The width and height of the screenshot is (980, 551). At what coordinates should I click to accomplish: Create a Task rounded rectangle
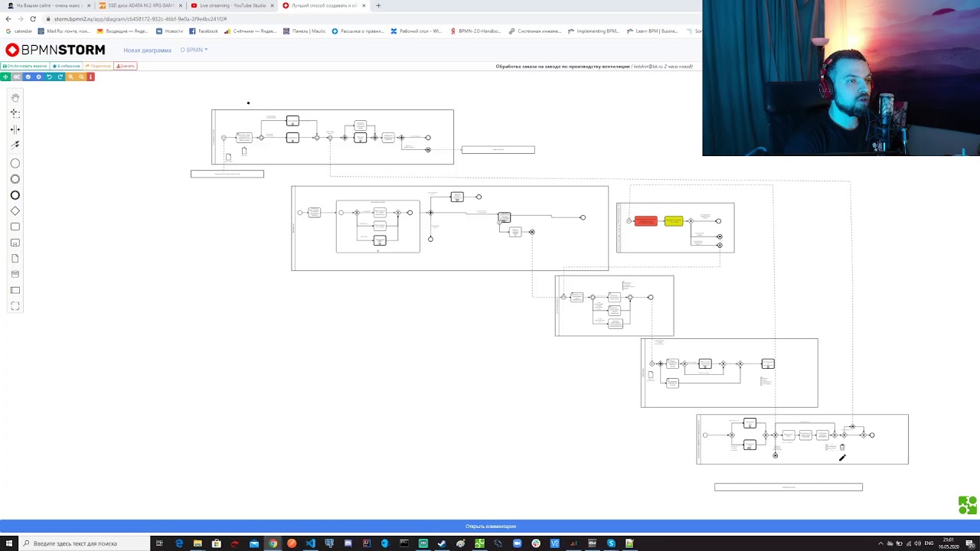click(x=15, y=227)
